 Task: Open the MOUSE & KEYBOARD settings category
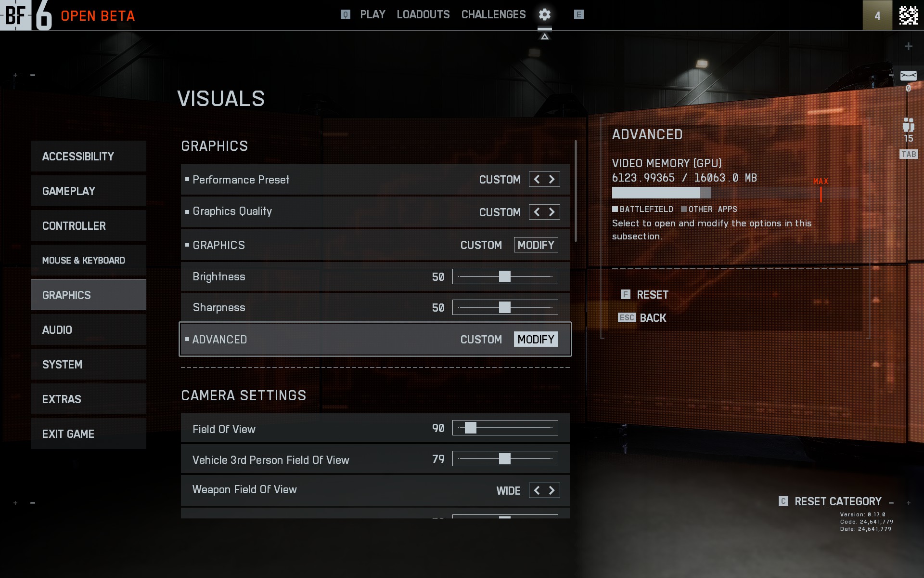point(89,260)
